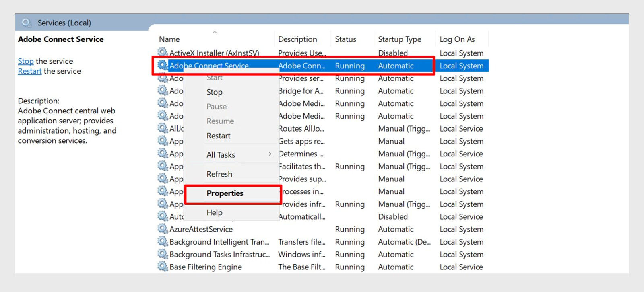Image resolution: width=644 pixels, height=292 pixels.
Task: Click 'The Base Filt...' description cell
Action: (302, 267)
